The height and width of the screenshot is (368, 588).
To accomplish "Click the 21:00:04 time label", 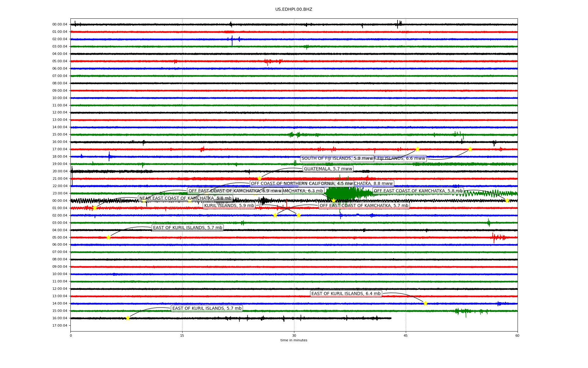I will click(x=60, y=178).
